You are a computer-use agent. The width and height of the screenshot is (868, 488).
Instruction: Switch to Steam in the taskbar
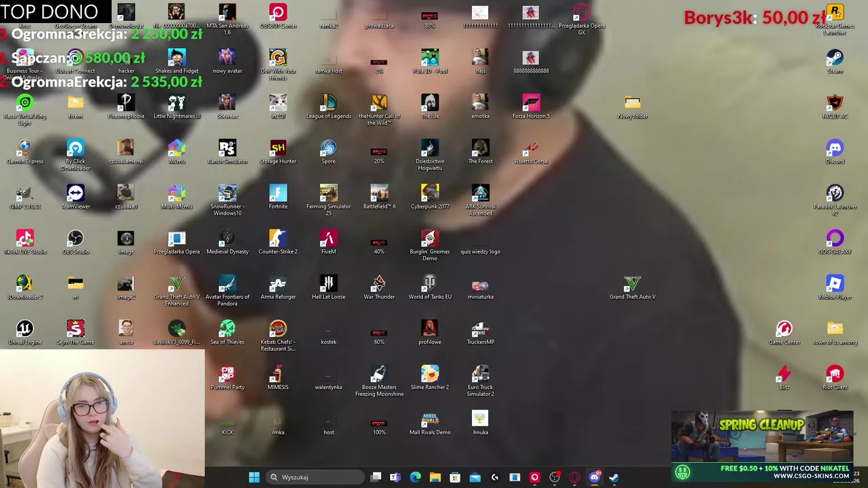(614, 477)
